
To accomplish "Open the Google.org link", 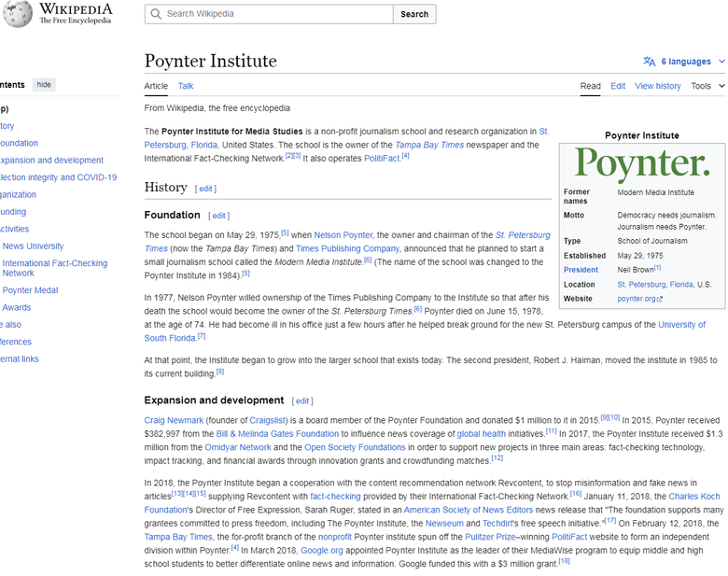I will [322, 551].
